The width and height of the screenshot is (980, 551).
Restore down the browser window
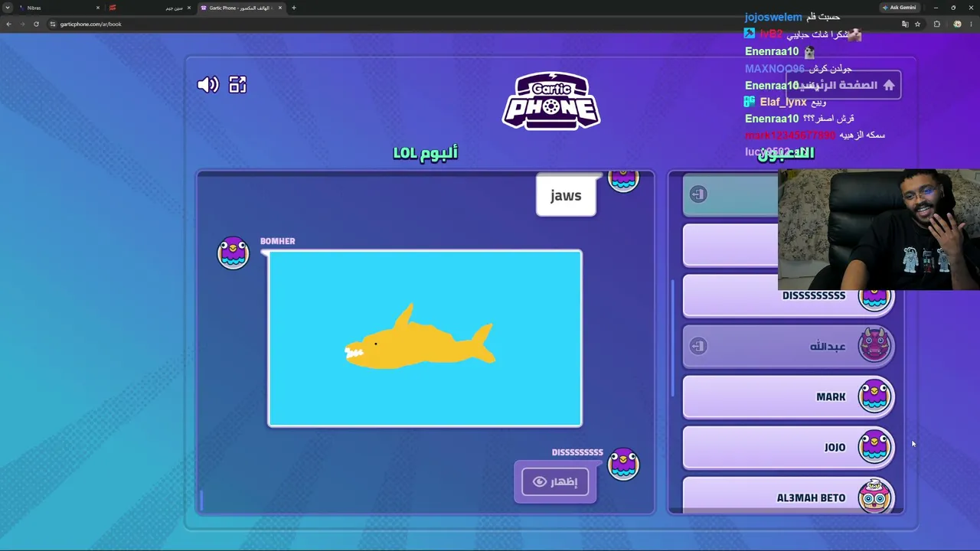953,8
